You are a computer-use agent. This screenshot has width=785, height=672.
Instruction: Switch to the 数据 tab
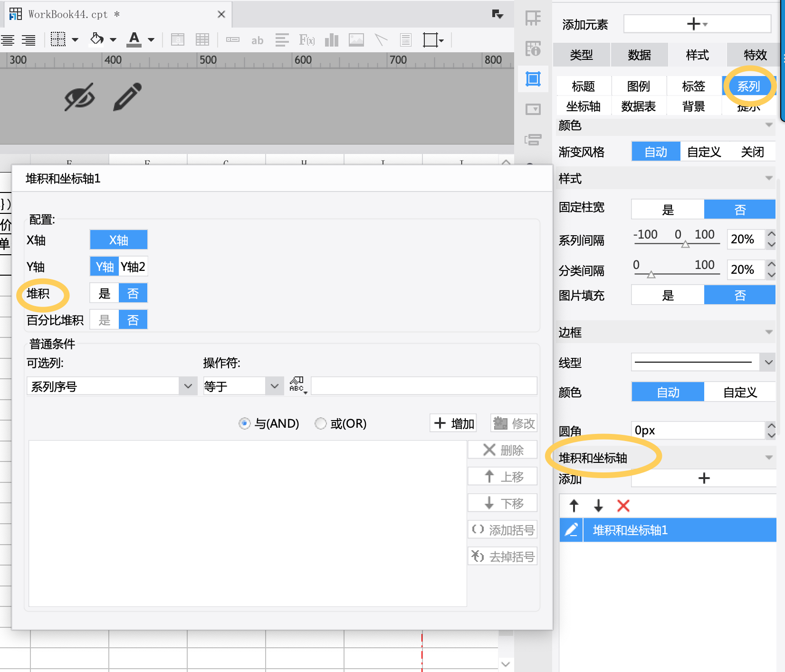pyautogui.click(x=639, y=55)
